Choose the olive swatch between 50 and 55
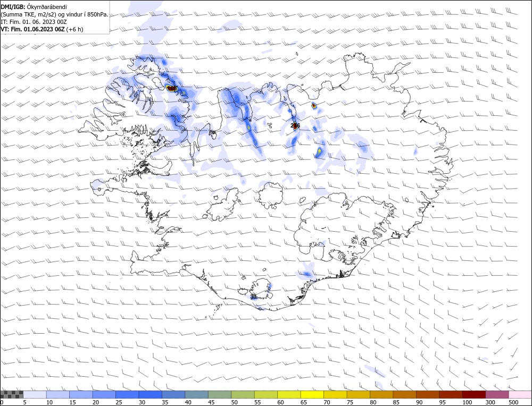This screenshot has width=532, height=406. [x=243, y=394]
